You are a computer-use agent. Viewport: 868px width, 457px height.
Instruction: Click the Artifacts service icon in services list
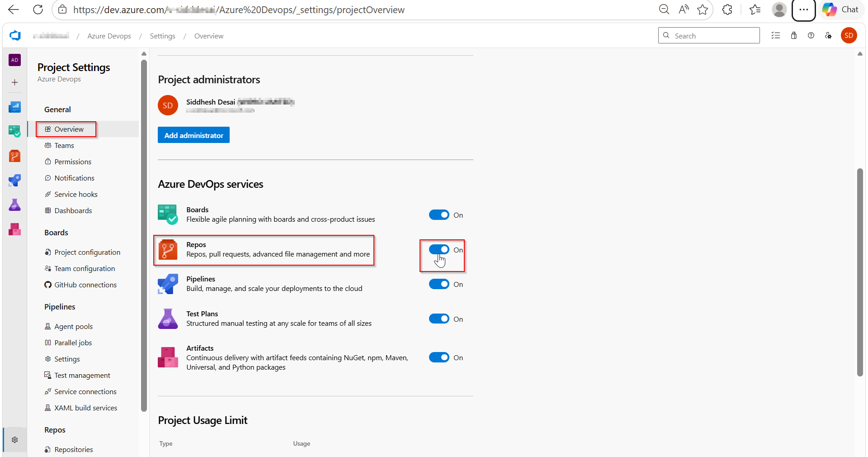click(x=168, y=357)
